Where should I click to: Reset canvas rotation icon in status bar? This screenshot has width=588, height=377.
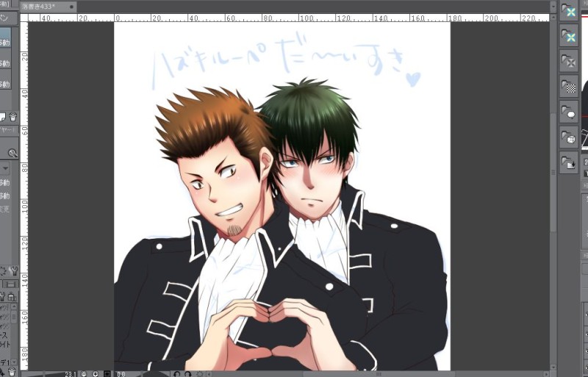coord(199,374)
